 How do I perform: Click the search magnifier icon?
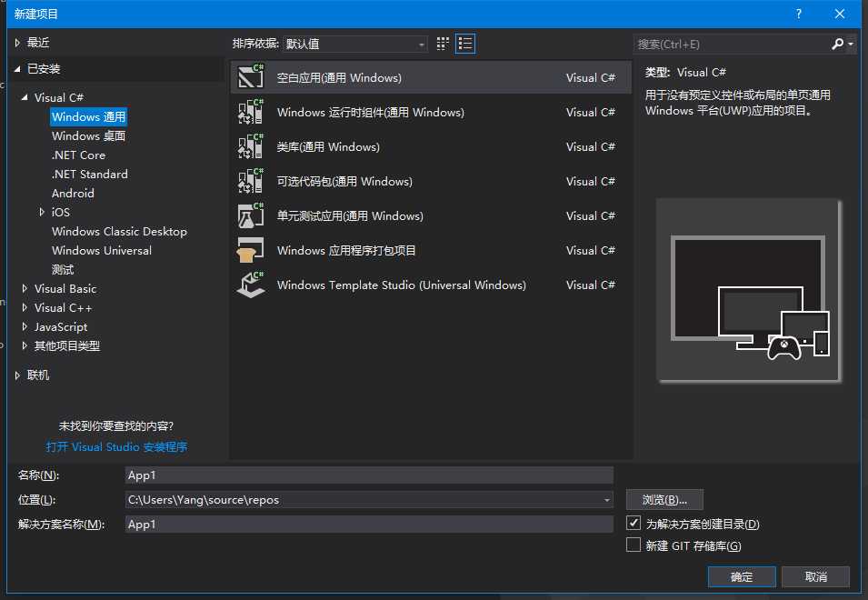point(837,44)
